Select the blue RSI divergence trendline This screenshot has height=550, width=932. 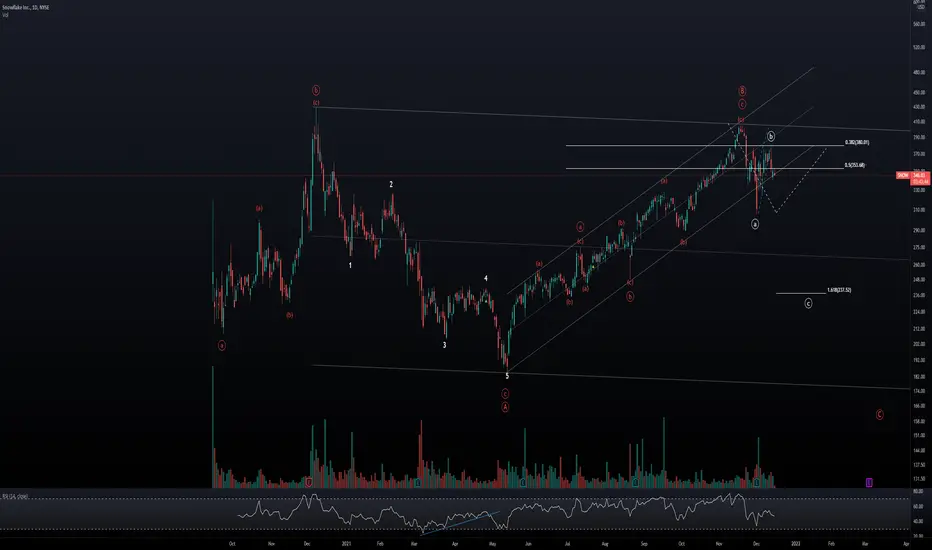[x=459, y=523]
